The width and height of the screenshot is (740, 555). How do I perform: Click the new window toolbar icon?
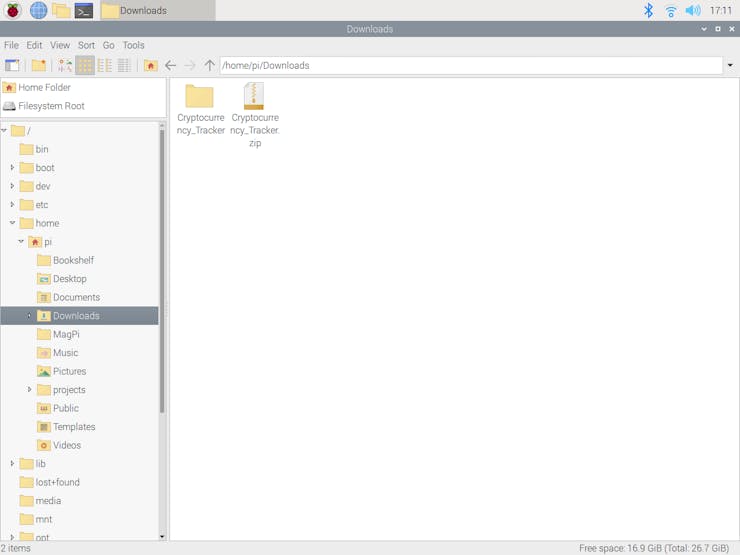(x=12, y=65)
